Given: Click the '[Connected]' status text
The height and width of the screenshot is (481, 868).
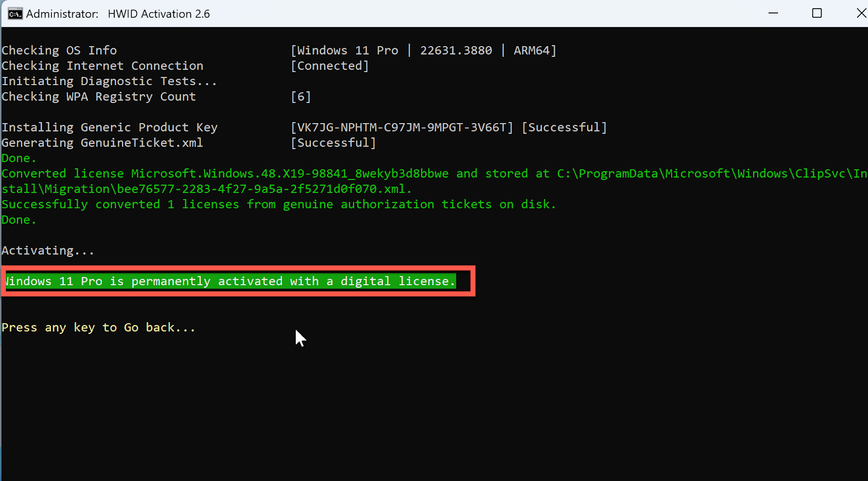Looking at the screenshot, I should [330, 66].
